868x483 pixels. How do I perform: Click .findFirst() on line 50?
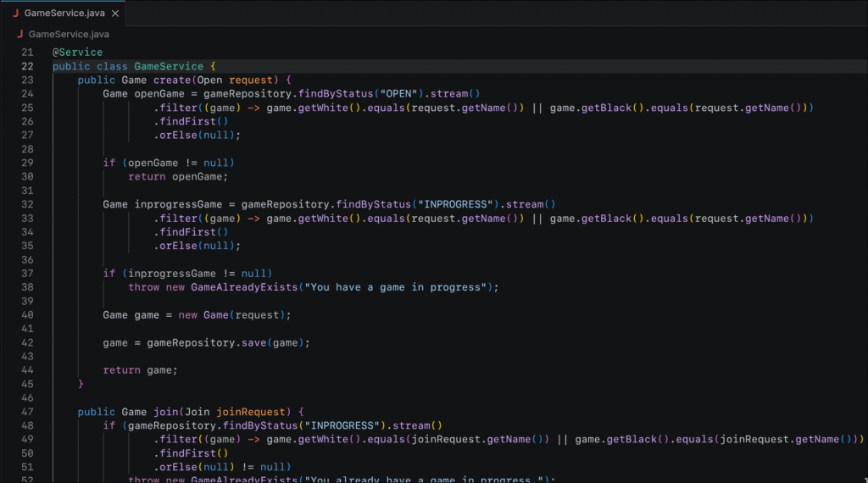pos(191,453)
